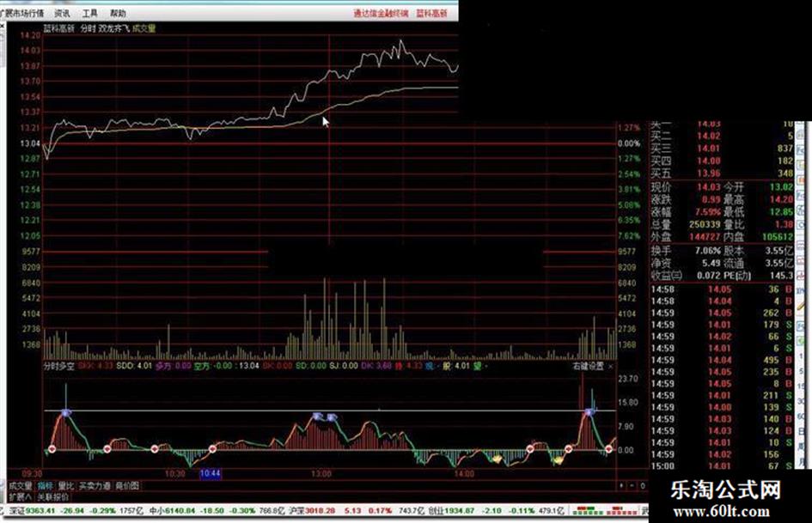The height and width of the screenshot is (523, 812).
Task: Switch to the 成交量 bottom tab
Action: click(21, 486)
